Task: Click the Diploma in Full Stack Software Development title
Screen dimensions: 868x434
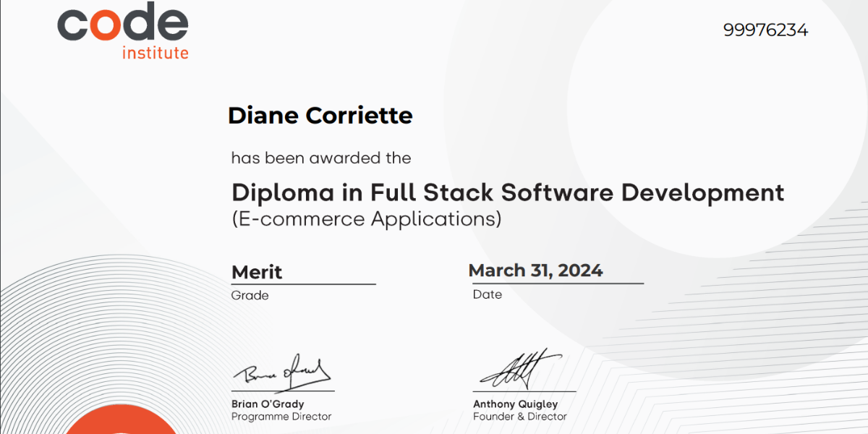Action: (507, 192)
